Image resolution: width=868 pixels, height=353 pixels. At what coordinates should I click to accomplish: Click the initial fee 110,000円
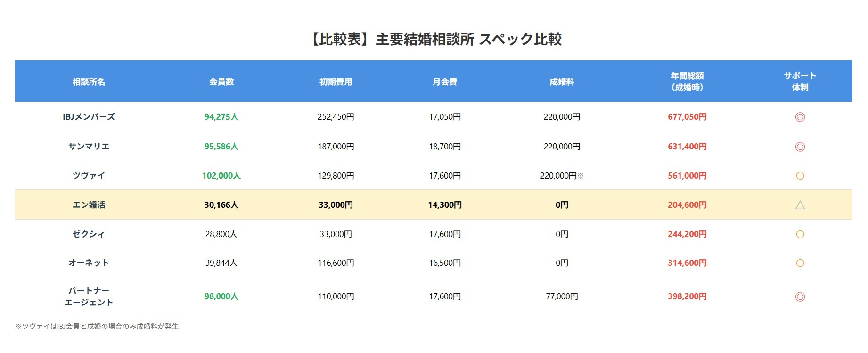[x=336, y=296]
